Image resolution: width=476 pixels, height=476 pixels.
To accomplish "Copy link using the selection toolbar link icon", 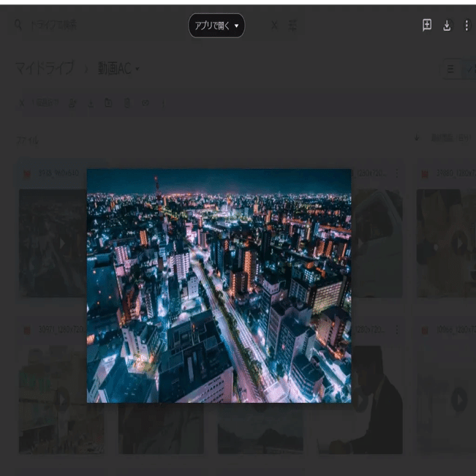I will coord(145,103).
